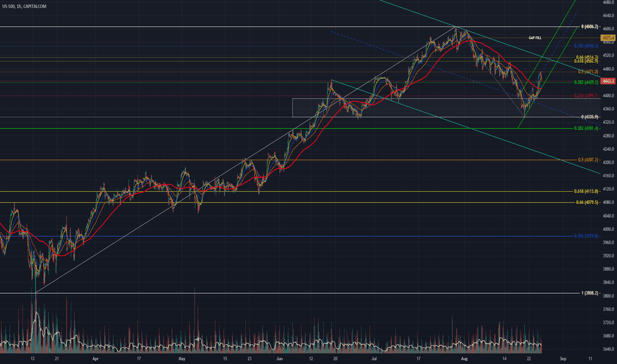Screen dimensions: 617x364
Task: Click the 4520.0 price axis tick
Action: [x=608, y=56]
